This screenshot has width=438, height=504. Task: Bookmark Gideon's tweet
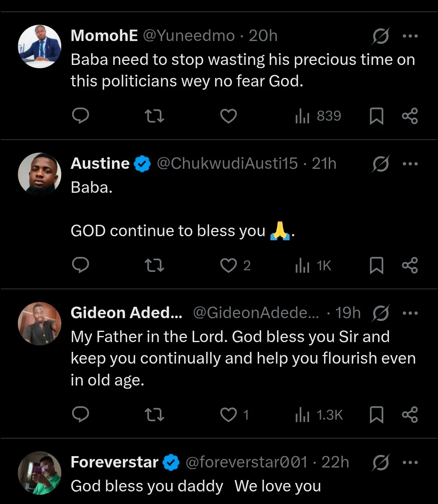tap(376, 415)
